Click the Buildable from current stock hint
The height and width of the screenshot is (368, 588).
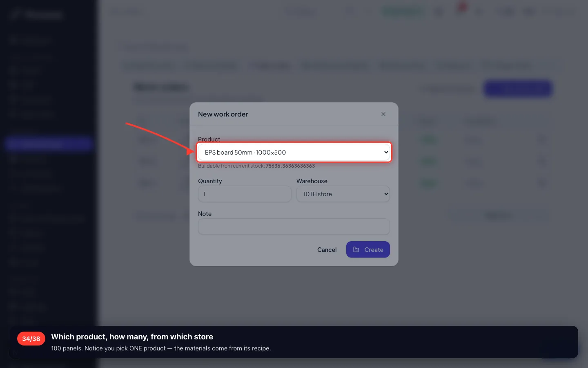[256, 166]
